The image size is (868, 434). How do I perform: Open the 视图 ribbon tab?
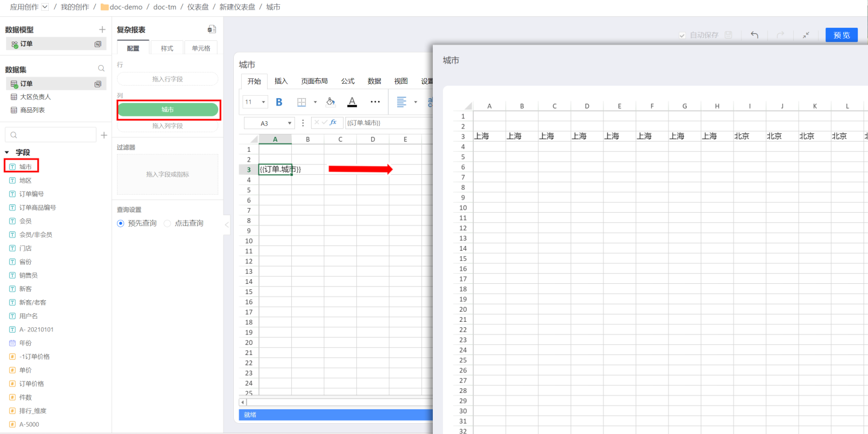[401, 81]
